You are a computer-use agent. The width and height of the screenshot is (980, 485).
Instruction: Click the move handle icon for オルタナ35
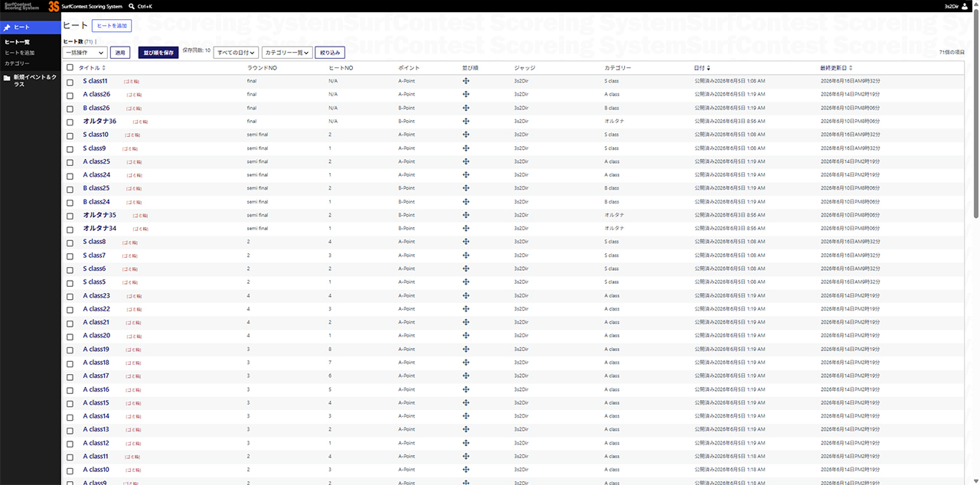465,215
